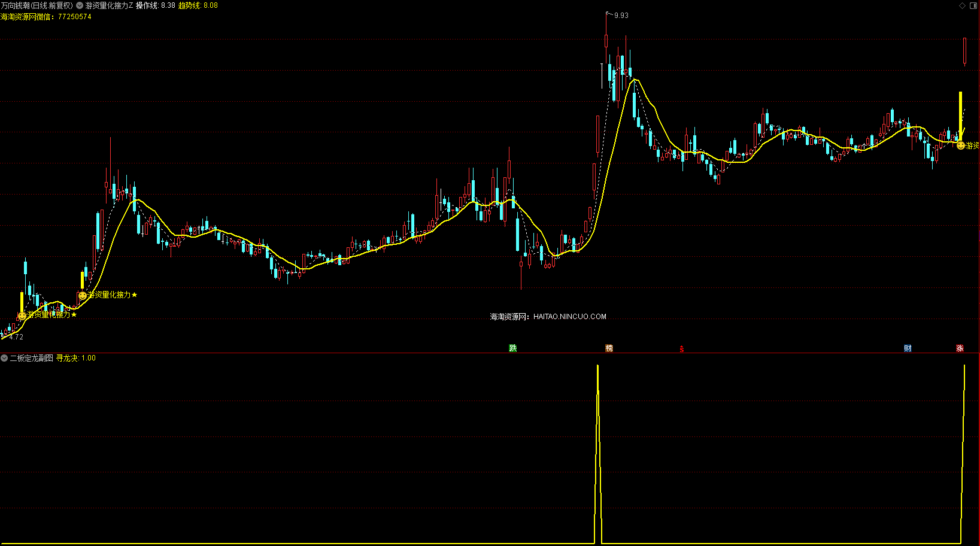Screen dimensions: 980x546
Task: Click the 4.72 low price label
Action: click(x=16, y=337)
